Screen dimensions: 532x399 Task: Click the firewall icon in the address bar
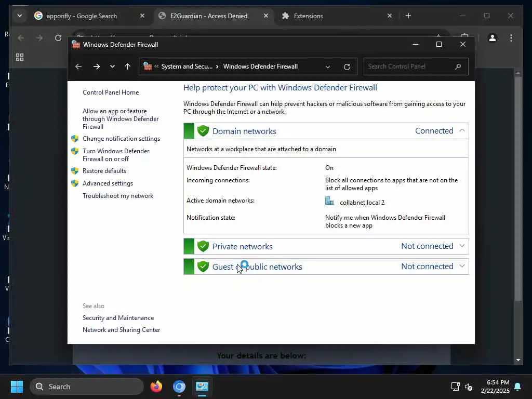pos(148,66)
